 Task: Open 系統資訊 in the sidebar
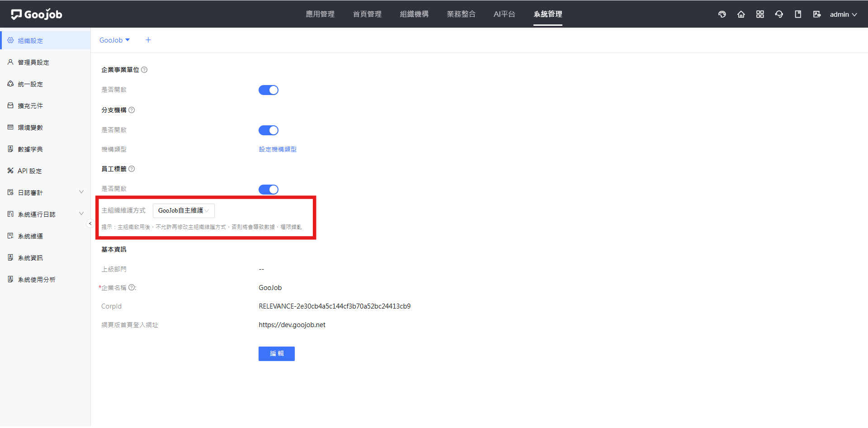pyautogui.click(x=45, y=257)
